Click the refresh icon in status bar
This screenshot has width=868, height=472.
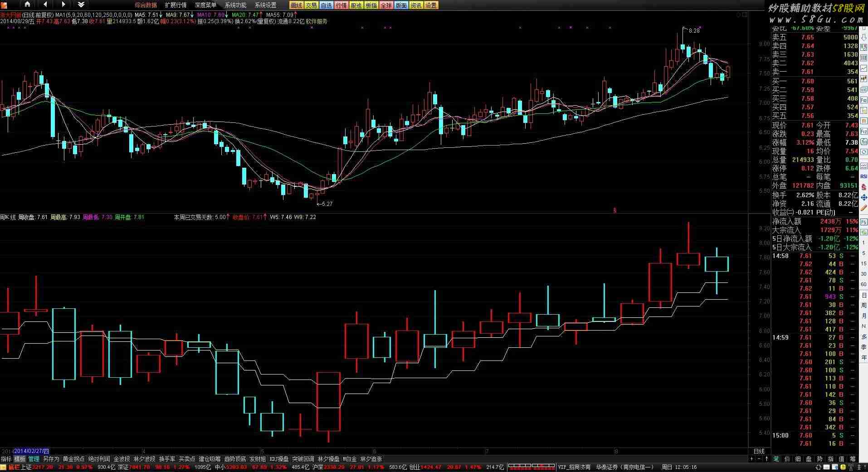(x=818, y=467)
